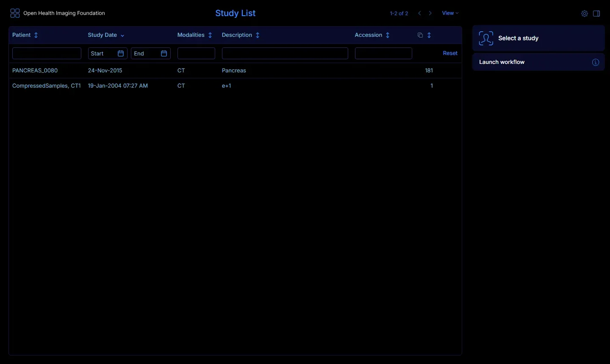610x364 pixels.
Task: Select the CompressedSamples, CT1 study row
Action: pyautogui.click(x=235, y=86)
